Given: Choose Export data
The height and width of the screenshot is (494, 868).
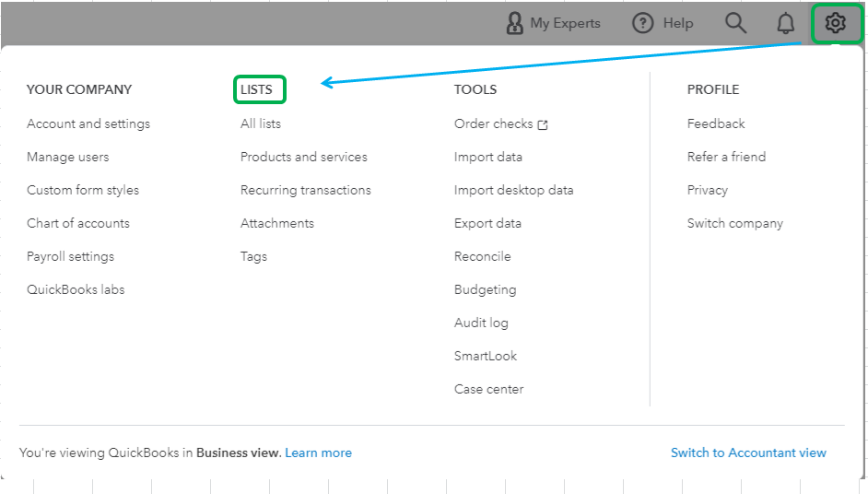Looking at the screenshot, I should [x=487, y=223].
